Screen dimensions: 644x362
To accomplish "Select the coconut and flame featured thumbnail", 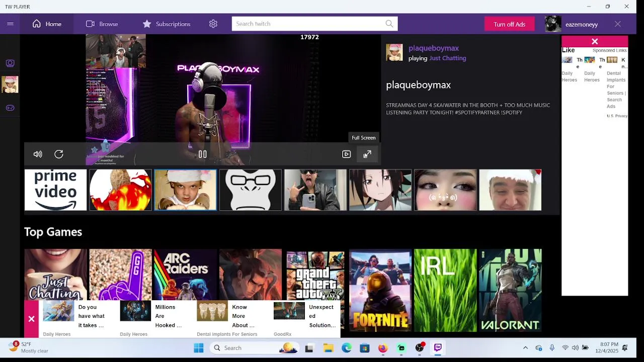I will [120, 190].
